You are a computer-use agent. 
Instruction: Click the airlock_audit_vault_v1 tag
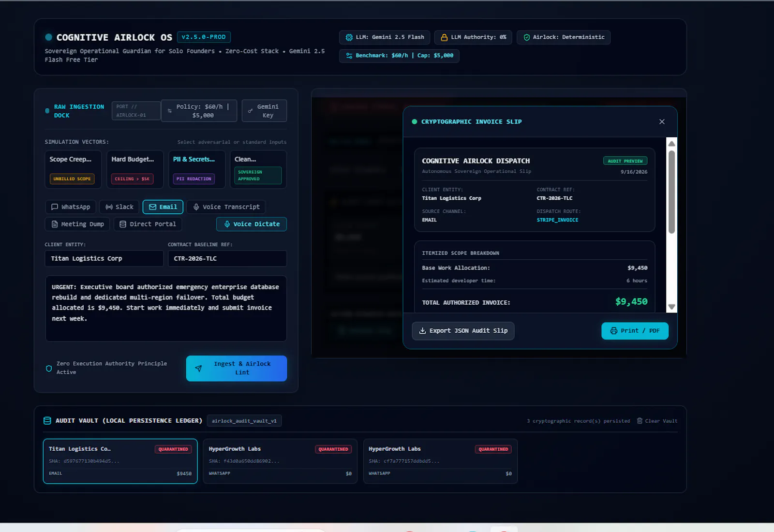pos(244,421)
